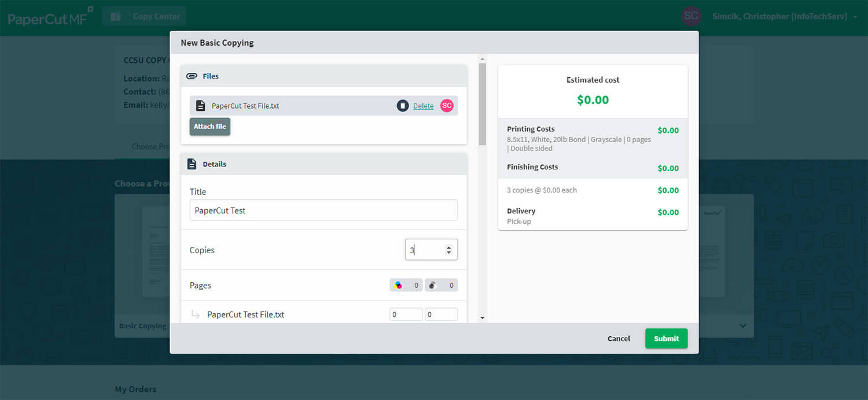Increase Copies with the up arrow
The width and height of the screenshot is (868, 400).
click(x=448, y=247)
